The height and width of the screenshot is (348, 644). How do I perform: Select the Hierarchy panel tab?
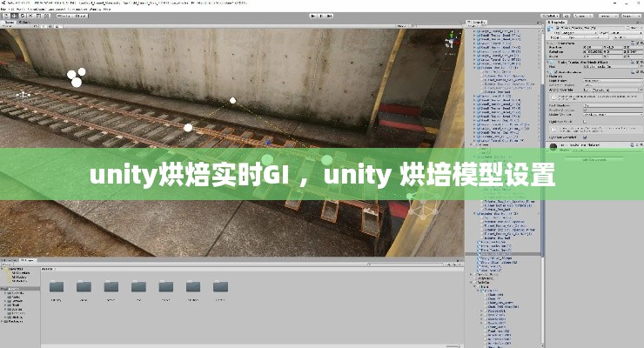point(476,22)
